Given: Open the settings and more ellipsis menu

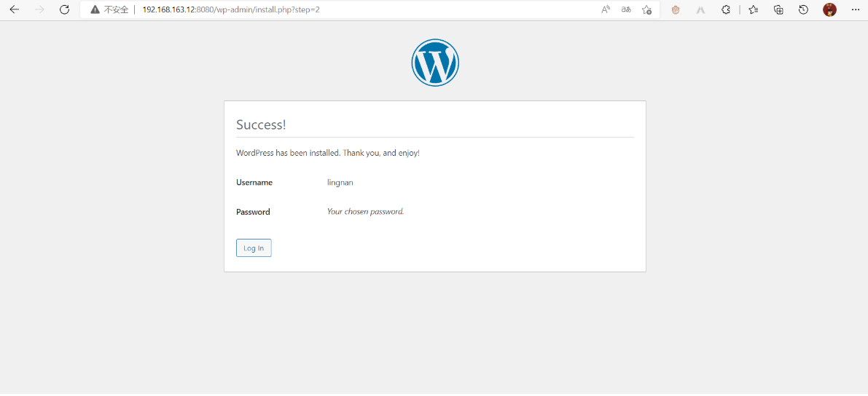Looking at the screenshot, I should click(856, 9).
